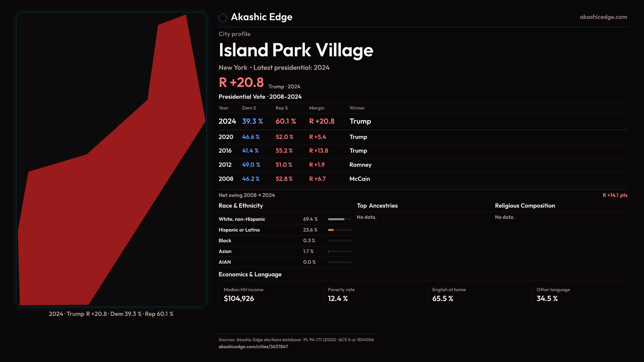Click the English at home 65.5 % stat
This screenshot has height=362, width=644.
[442, 298]
